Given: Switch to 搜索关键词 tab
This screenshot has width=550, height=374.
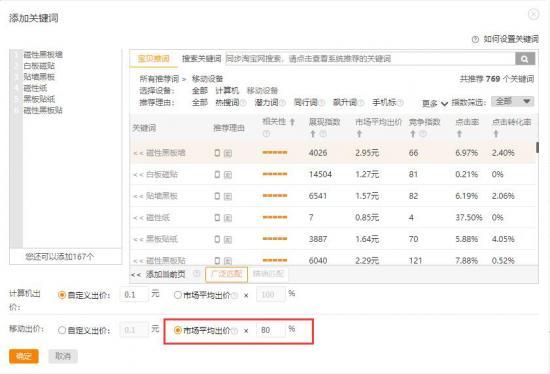Looking at the screenshot, I should [201, 59].
